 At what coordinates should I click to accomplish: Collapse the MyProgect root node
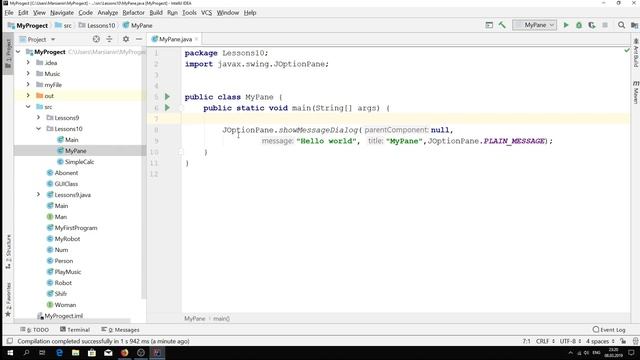pyautogui.click(x=18, y=52)
